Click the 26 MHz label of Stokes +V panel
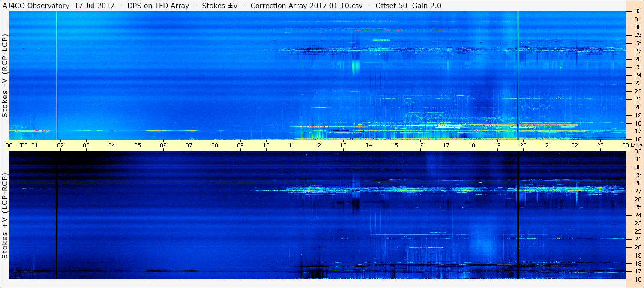The height and width of the screenshot is (288, 644). tap(638, 199)
